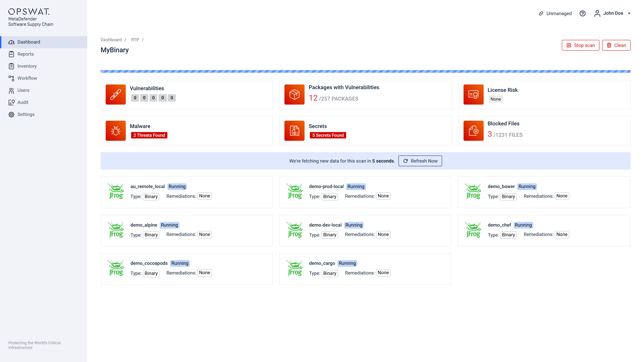Click Remediations None tag of demo_cargo

coord(383,273)
